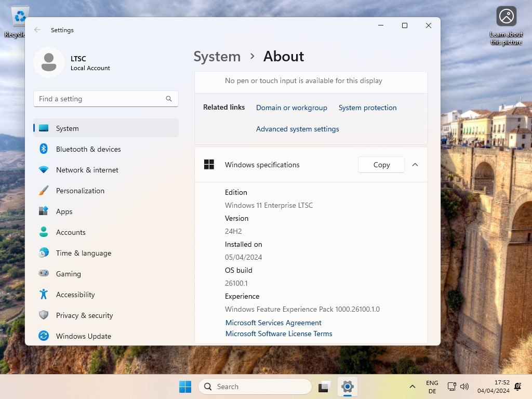This screenshot has width=532, height=399.
Task: Open System breadcrumb in header
Action: coord(217,56)
